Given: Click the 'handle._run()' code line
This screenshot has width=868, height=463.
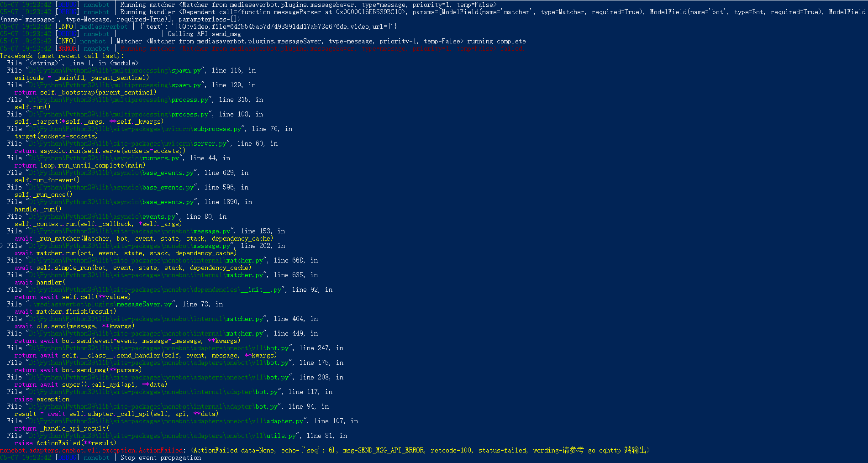Looking at the screenshot, I should coord(38,209).
